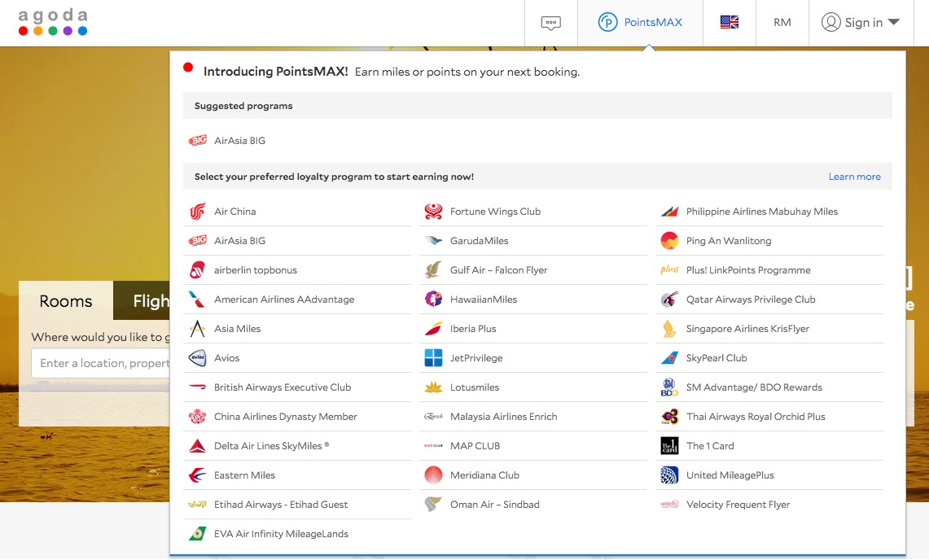Screen dimensions: 929x560
Task: Open the RM currency selector
Action: point(782,23)
